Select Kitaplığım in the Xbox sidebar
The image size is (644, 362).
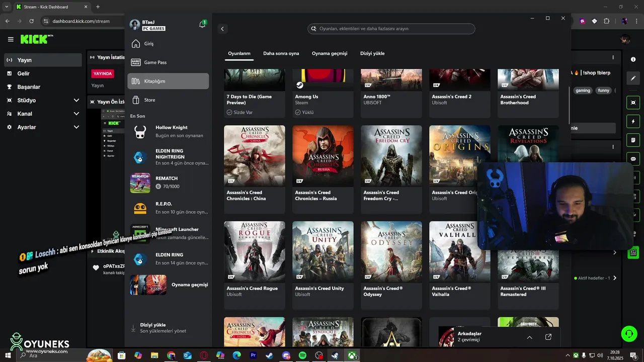(x=168, y=81)
